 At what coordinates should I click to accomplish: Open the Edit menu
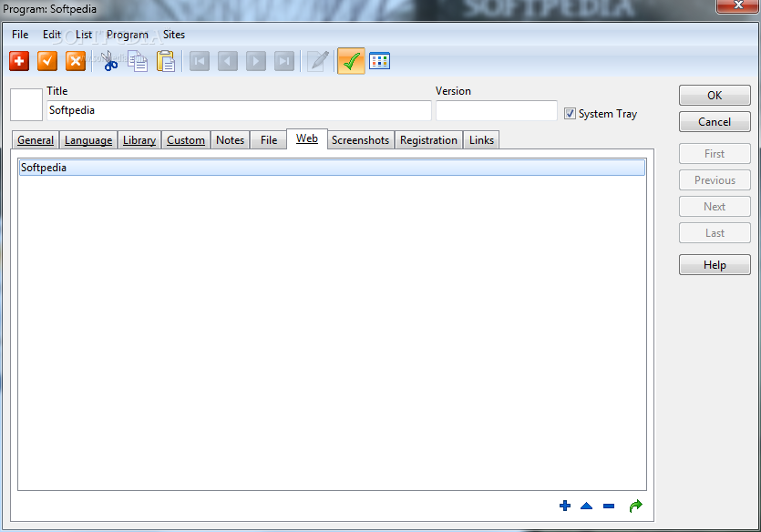point(51,35)
